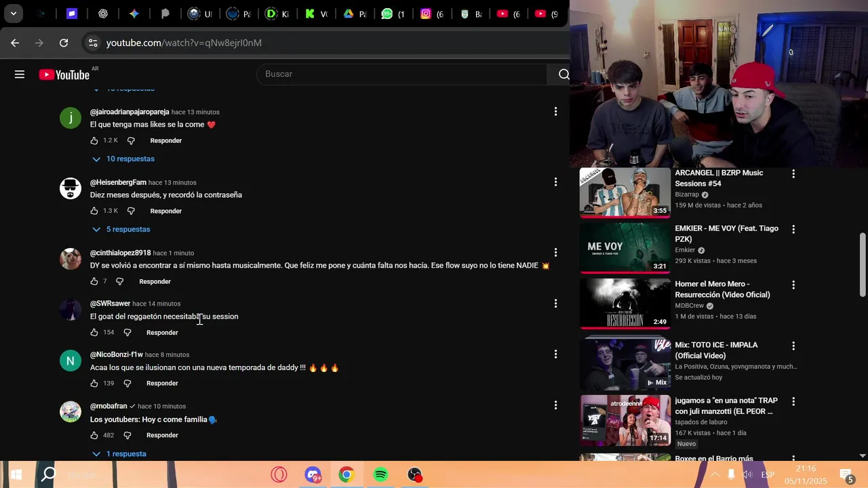The image size is (868, 488).
Task: Expand the 1 respuesta thread
Action: click(119, 453)
